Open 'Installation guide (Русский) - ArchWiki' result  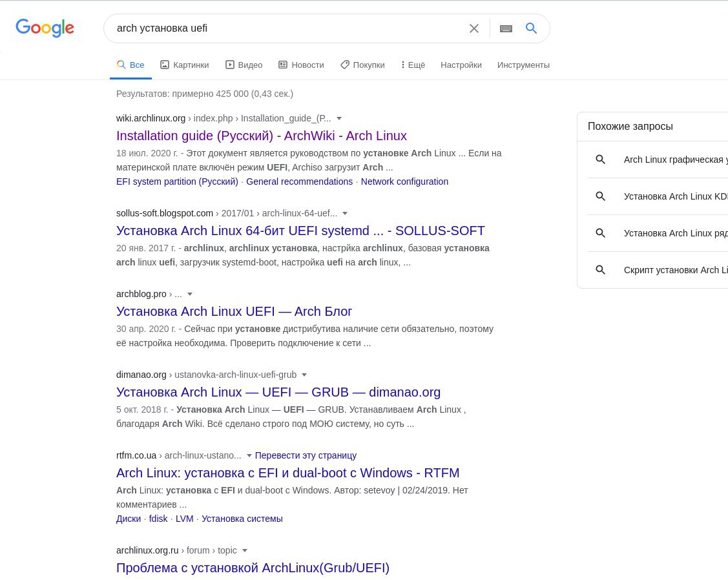point(262,136)
